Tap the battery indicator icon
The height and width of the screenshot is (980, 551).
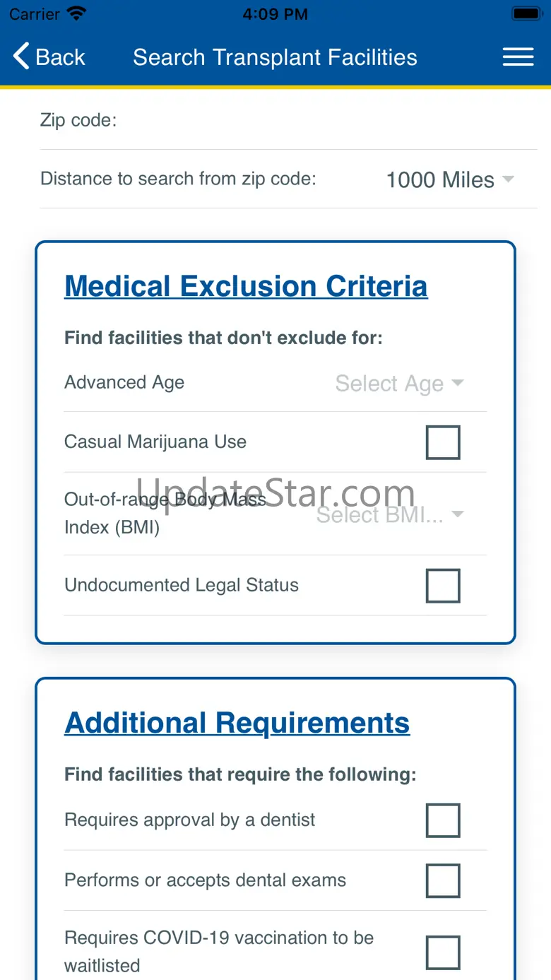click(526, 13)
